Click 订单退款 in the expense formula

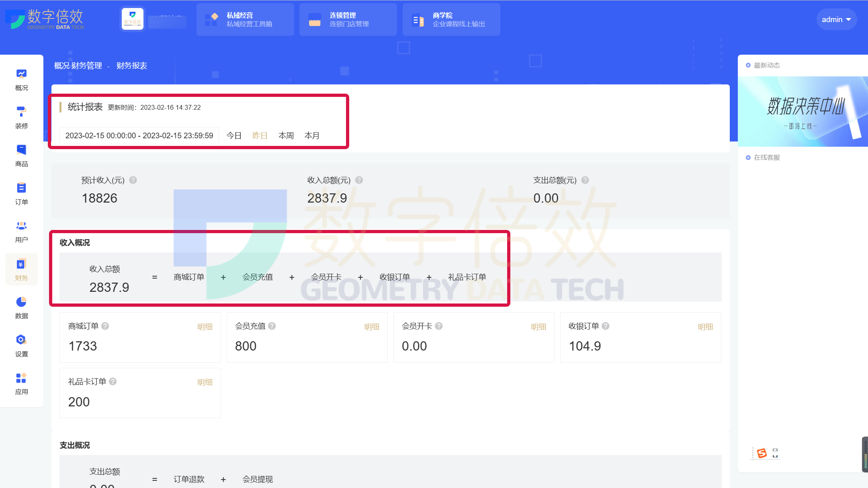189,479
